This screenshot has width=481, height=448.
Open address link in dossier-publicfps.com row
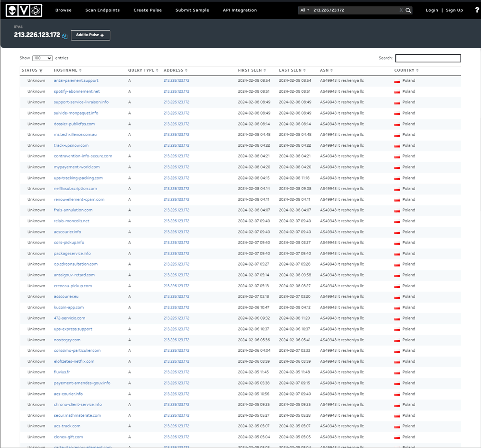coord(177,124)
